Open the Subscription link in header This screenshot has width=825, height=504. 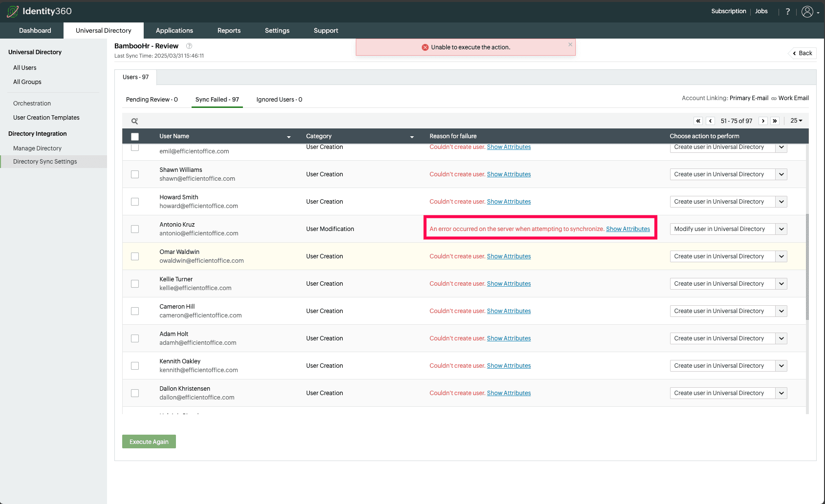coord(729,11)
